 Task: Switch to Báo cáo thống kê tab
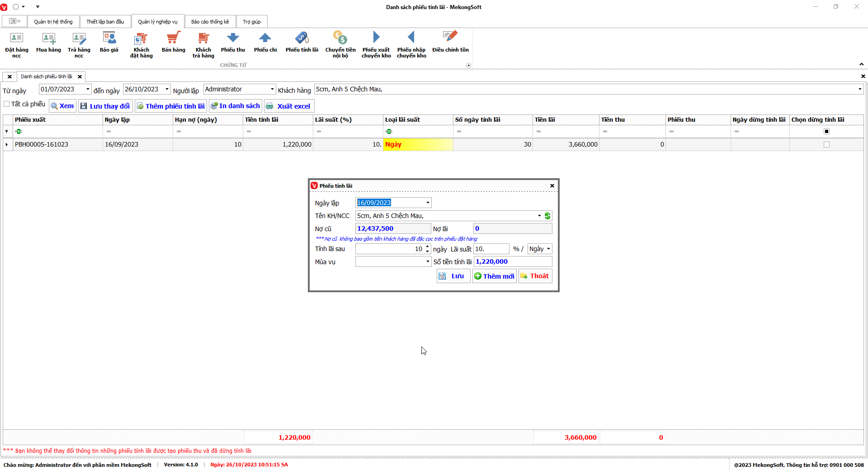[x=210, y=22]
